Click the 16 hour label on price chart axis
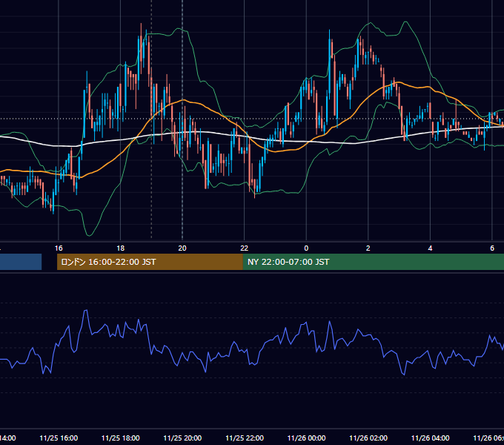Screen dimensions: 504x445 [59, 248]
